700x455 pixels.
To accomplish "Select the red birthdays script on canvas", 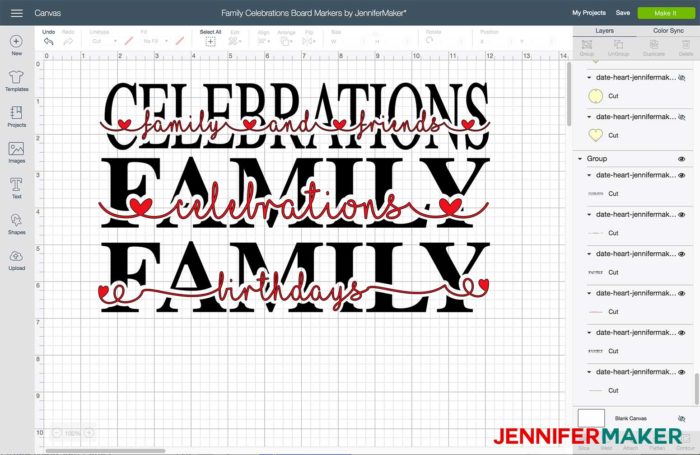I will [x=293, y=290].
